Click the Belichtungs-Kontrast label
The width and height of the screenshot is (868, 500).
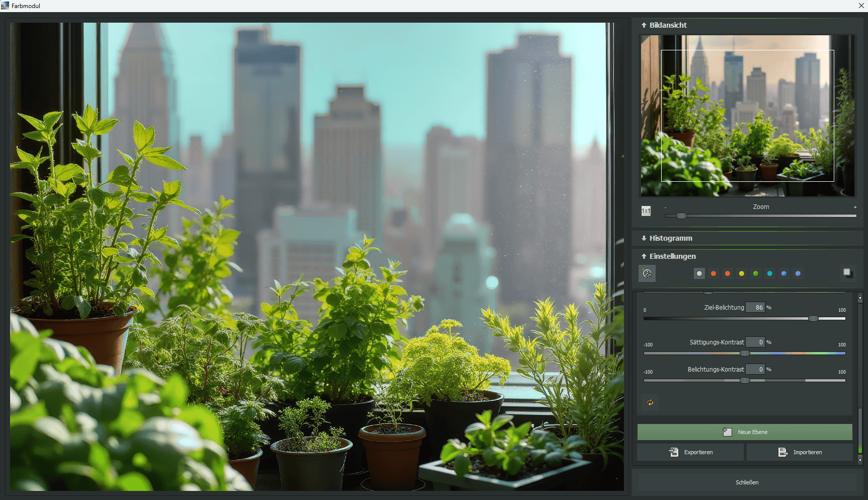[x=716, y=370]
